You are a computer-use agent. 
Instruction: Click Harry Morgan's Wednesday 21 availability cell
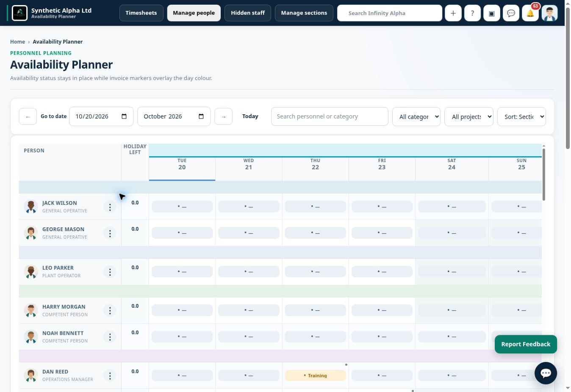point(249,311)
